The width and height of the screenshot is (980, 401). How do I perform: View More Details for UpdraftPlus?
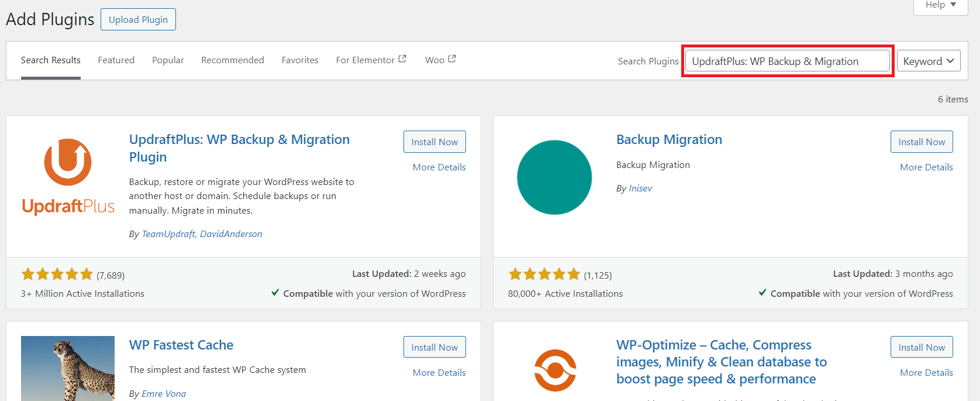(x=439, y=167)
